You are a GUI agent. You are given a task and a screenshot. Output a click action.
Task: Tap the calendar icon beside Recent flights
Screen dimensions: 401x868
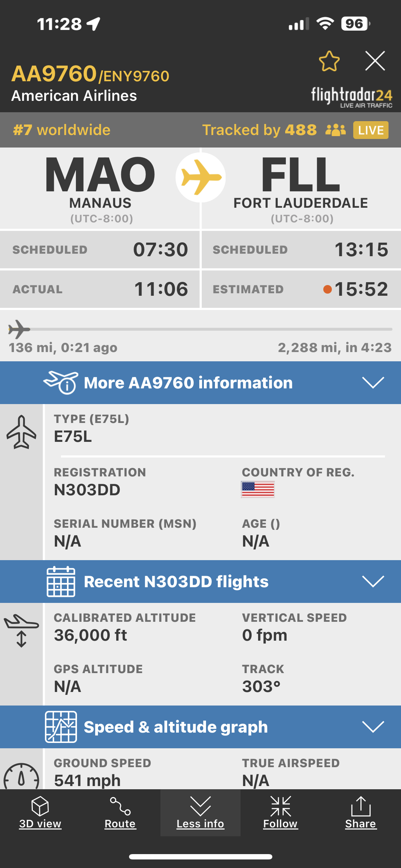[x=61, y=582]
